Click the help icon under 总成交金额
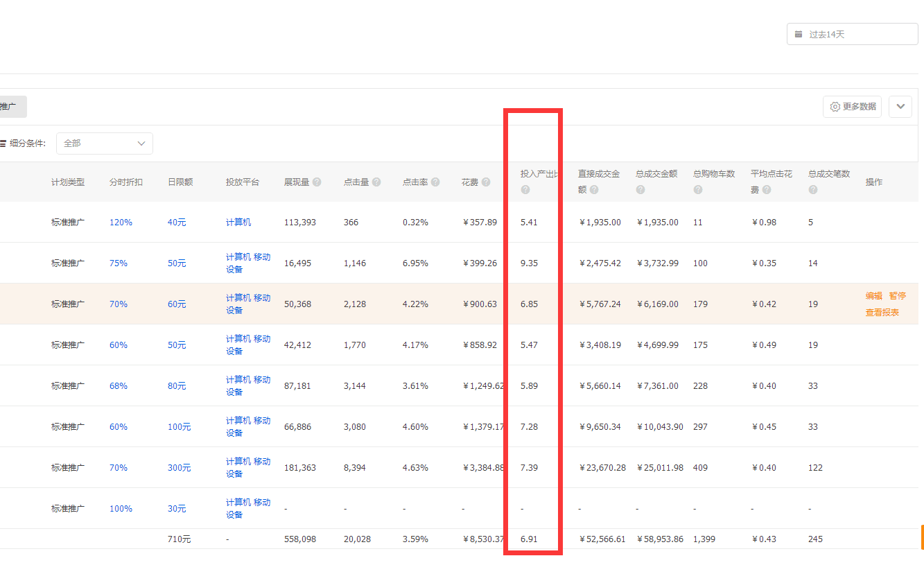The image size is (924, 565). [x=640, y=190]
